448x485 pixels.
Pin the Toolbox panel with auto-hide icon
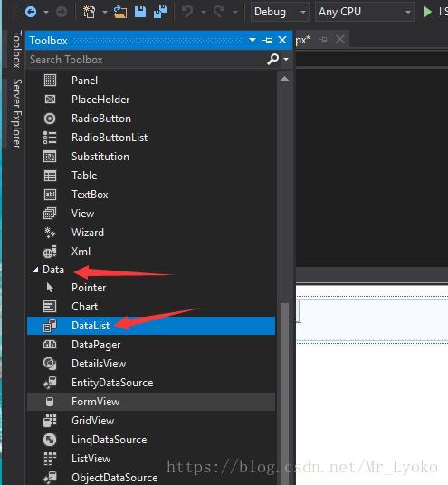pyautogui.click(x=267, y=40)
